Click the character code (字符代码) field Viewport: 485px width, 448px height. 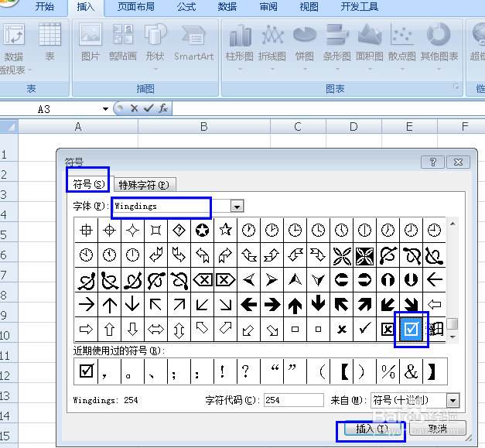tap(293, 400)
